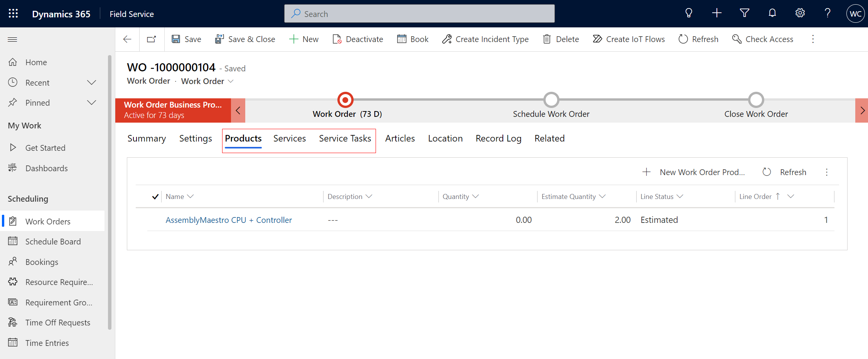This screenshot has width=868, height=359.
Task: Click Check Access
Action: (763, 39)
